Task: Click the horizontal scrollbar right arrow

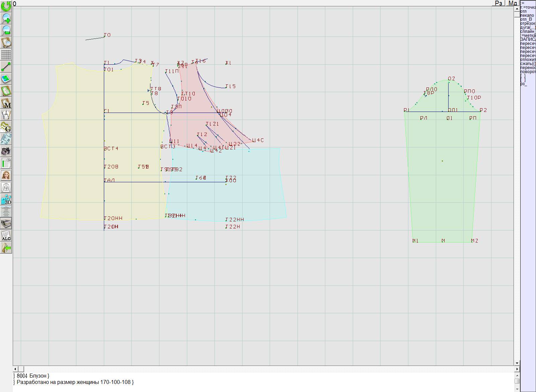Action: [517, 369]
